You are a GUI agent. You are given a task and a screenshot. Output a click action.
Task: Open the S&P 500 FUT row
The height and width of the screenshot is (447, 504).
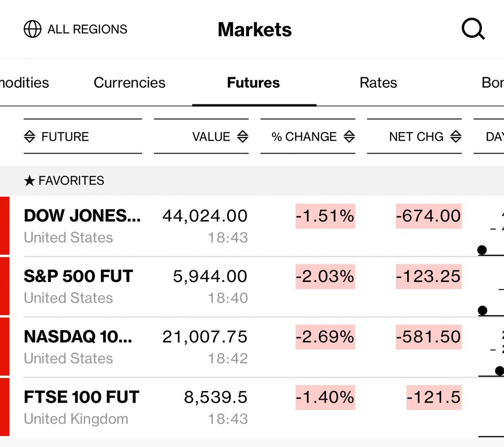78,276
